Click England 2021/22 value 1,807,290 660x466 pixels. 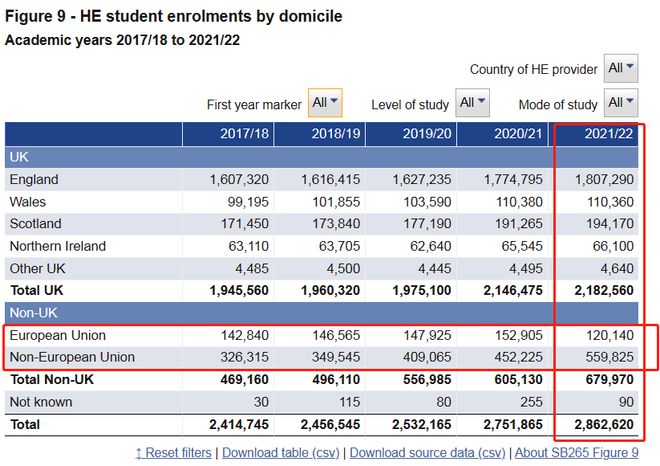(x=604, y=180)
